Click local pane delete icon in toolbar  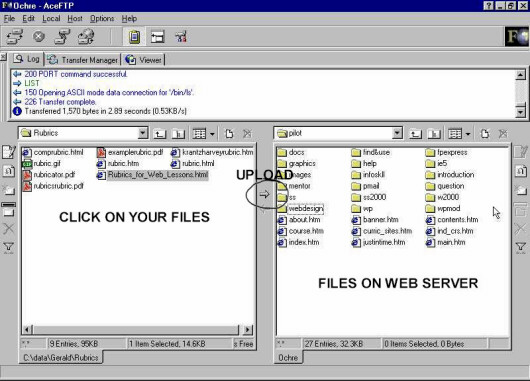point(247,134)
